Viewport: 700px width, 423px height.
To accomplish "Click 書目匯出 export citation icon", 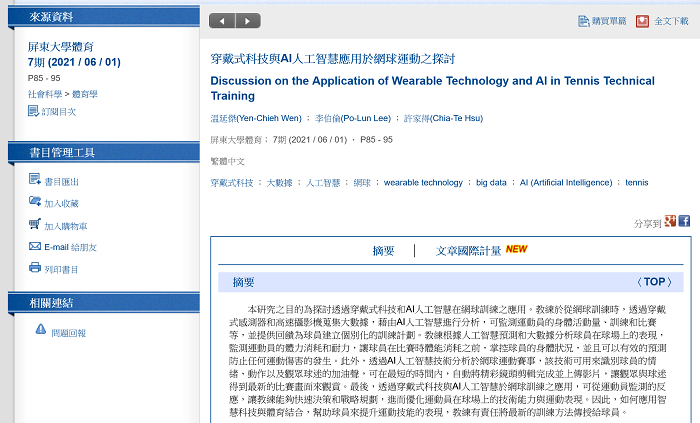I will tap(35, 181).
